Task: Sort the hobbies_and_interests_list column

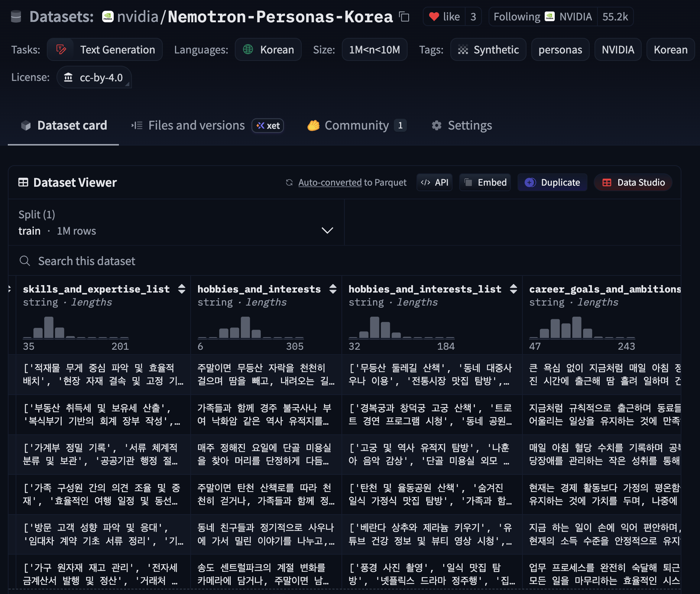Action: pyautogui.click(x=513, y=289)
